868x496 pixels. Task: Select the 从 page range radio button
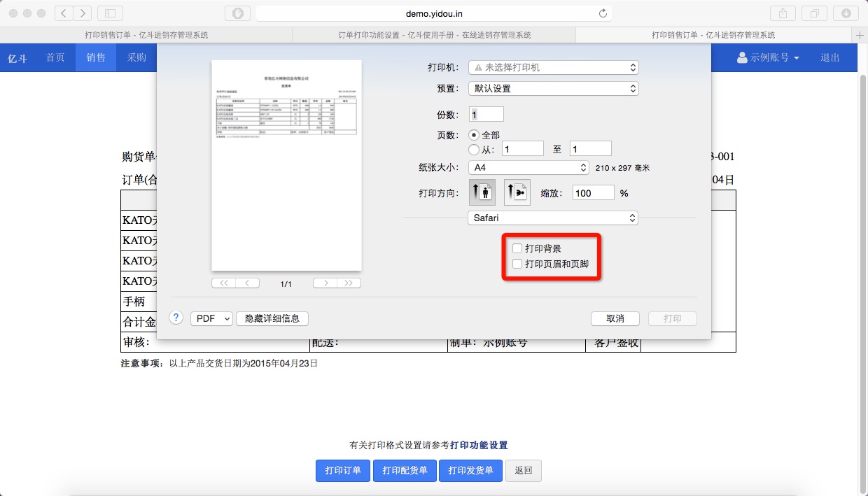point(475,149)
